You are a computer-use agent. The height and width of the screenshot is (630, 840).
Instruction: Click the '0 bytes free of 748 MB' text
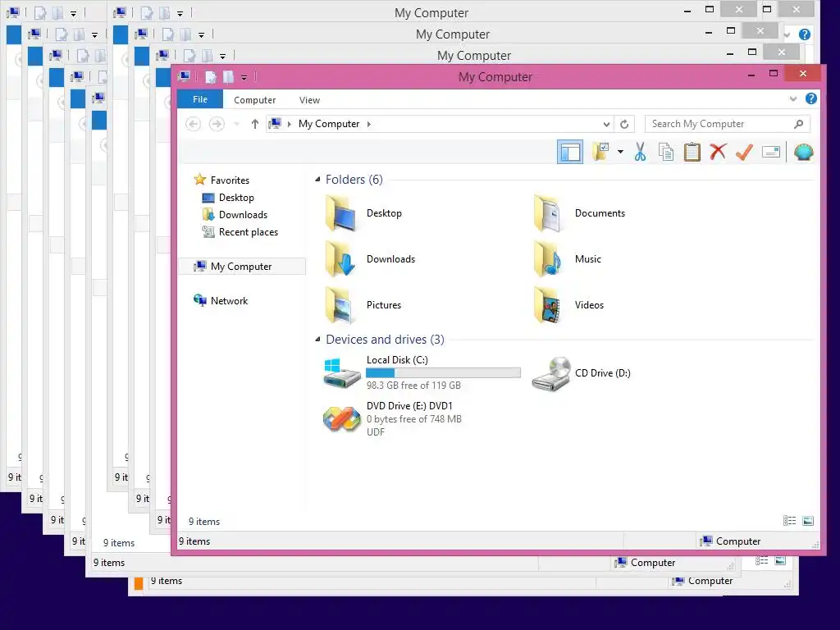click(413, 419)
